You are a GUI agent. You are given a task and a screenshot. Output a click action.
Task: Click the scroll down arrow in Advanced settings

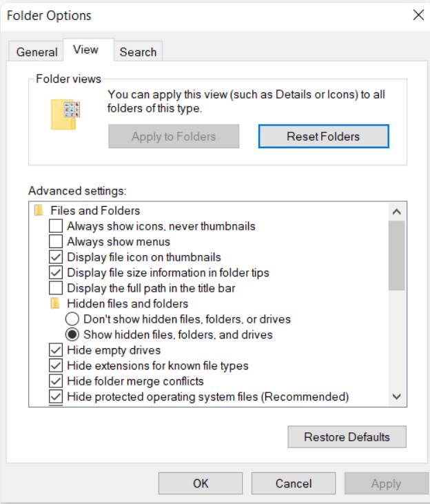tap(396, 396)
